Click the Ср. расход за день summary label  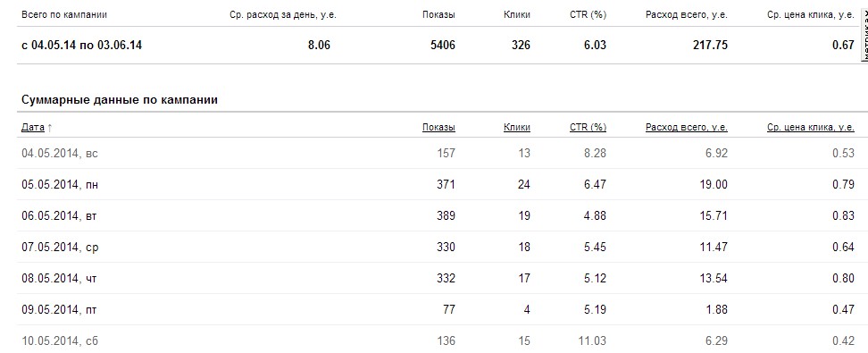click(x=283, y=15)
